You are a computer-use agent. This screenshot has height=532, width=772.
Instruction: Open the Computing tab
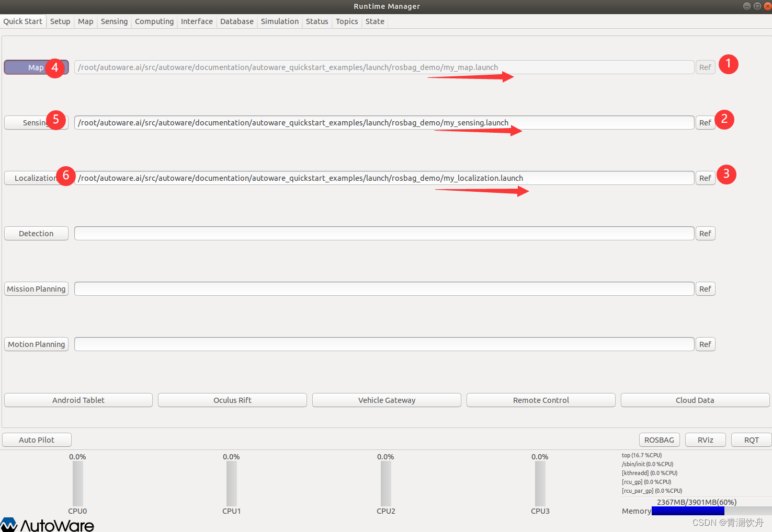pos(154,21)
